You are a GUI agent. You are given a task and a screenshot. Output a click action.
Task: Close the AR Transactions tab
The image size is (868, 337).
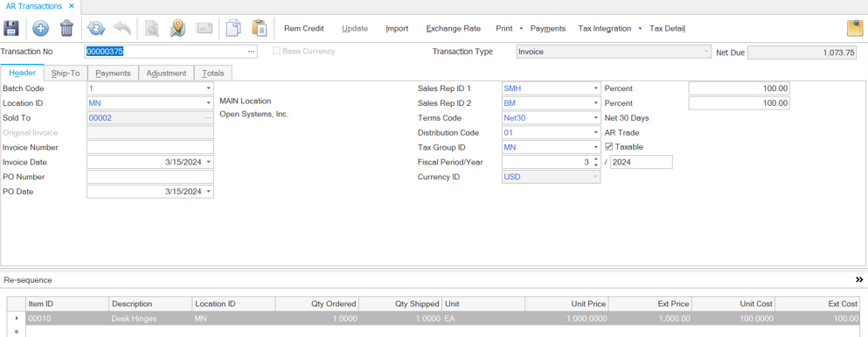click(x=72, y=5)
